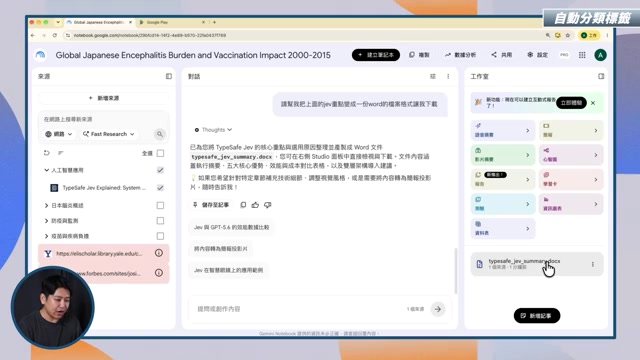Click the refresh sources icon
Viewport: 640px width, 360px height.
pyautogui.click(x=47, y=153)
